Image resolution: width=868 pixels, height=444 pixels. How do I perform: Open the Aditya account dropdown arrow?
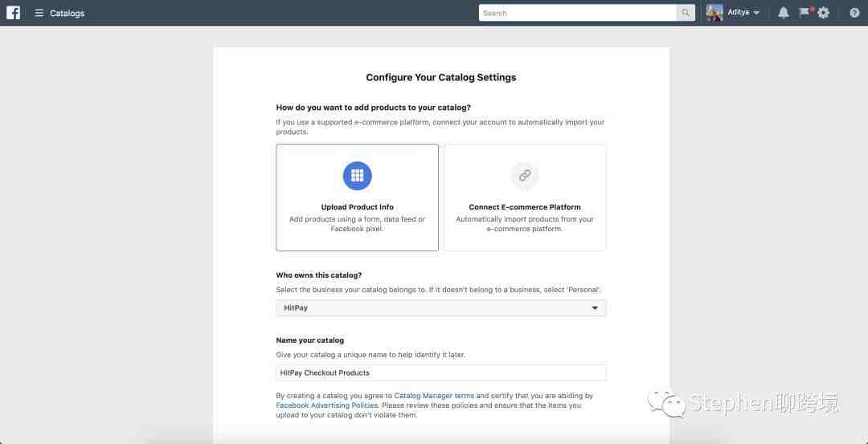pyautogui.click(x=756, y=13)
